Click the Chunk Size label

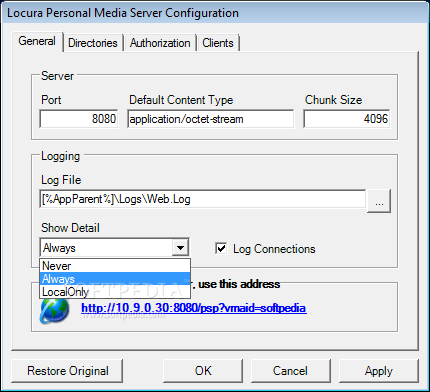coord(333,100)
